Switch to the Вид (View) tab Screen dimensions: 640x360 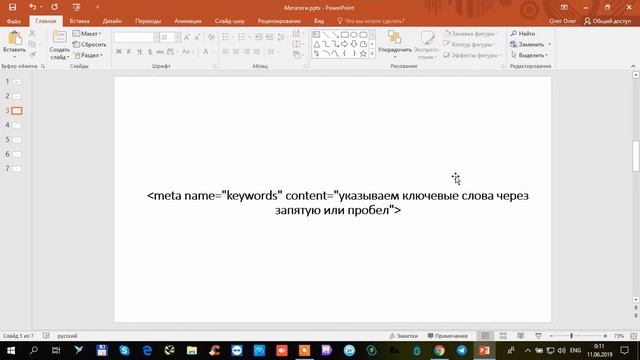[x=319, y=21]
